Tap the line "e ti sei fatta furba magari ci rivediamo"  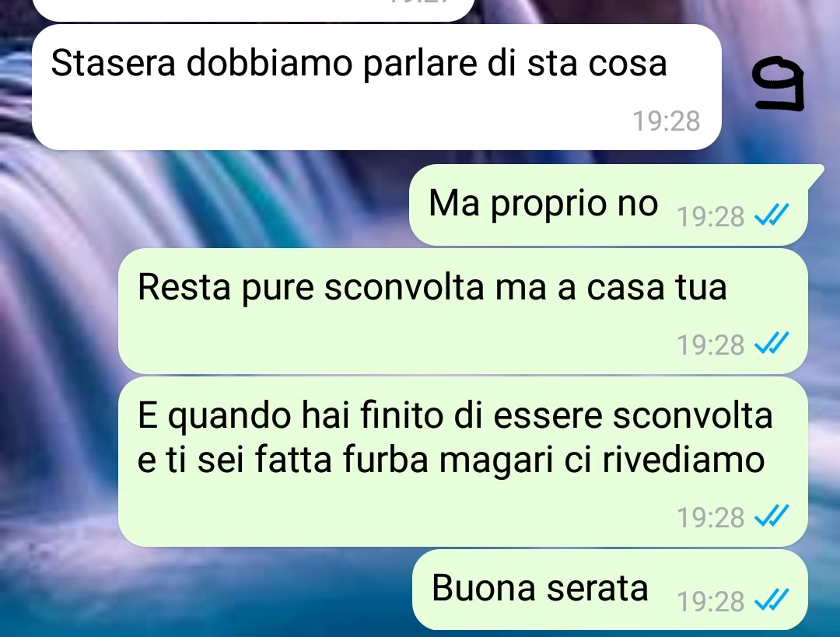pos(450,460)
